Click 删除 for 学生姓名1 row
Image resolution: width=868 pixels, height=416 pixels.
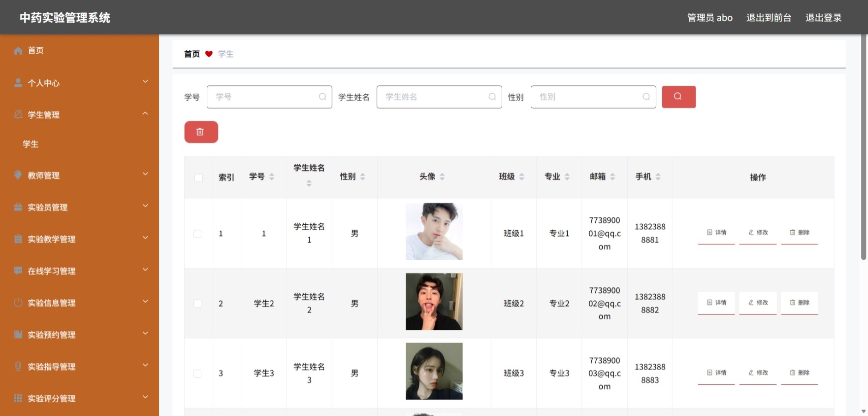coord(800,233)
